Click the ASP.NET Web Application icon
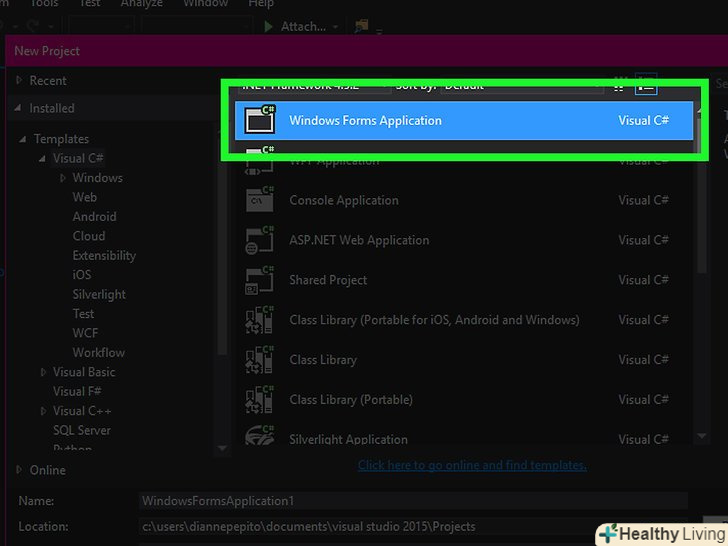728x546 pixels. coord(260,240)
